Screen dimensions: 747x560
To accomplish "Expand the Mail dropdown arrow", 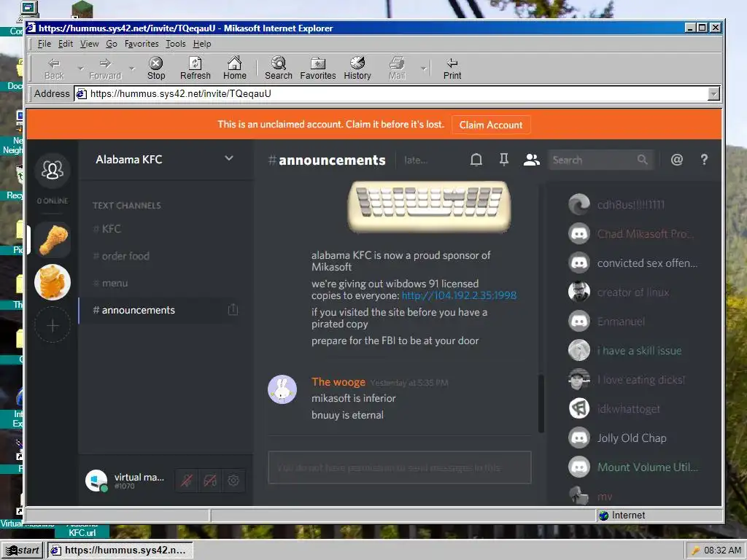I will pos(424,69).
